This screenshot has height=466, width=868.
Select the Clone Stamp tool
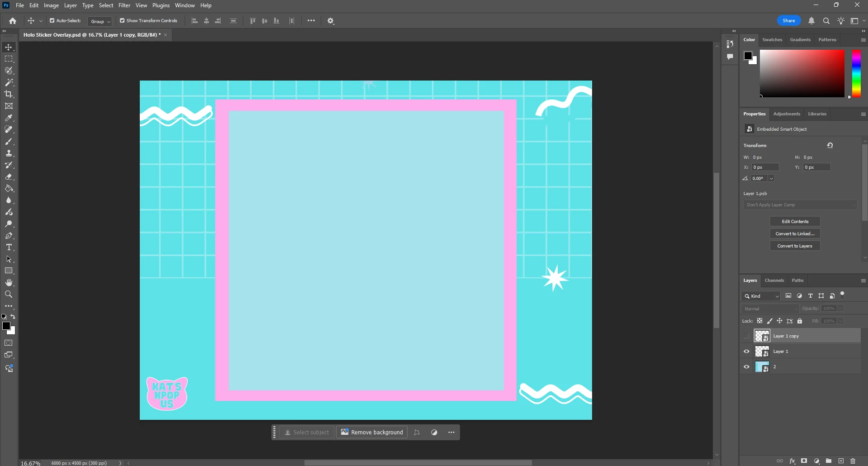click(x=9, y=153)
